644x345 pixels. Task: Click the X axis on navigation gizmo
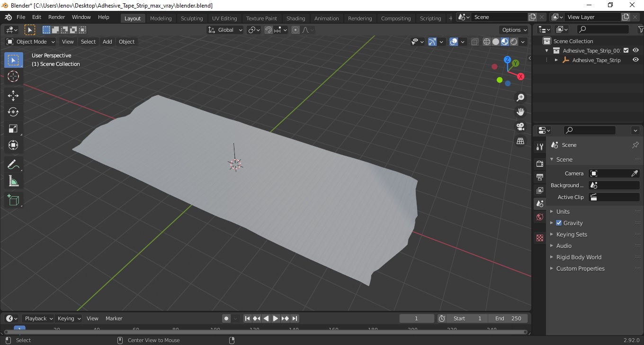click(x=521, y=76)
